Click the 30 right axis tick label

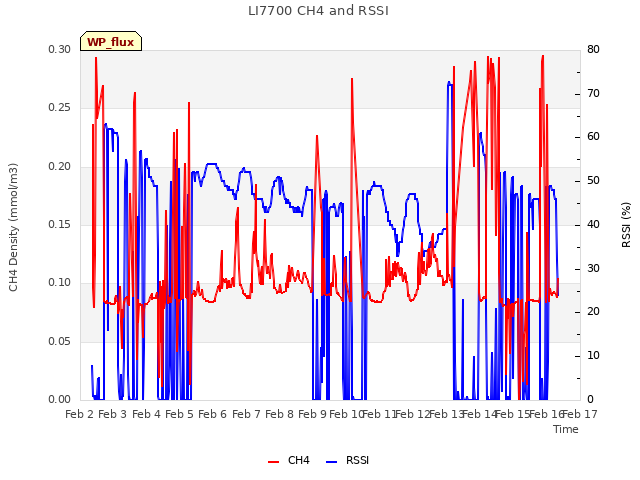(593, 269)
